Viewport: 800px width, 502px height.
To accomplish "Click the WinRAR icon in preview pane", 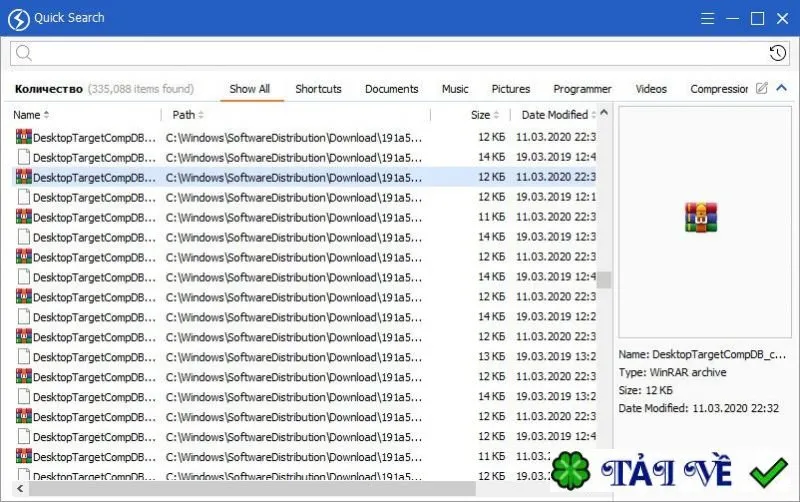I will click(x=701, y=217).
